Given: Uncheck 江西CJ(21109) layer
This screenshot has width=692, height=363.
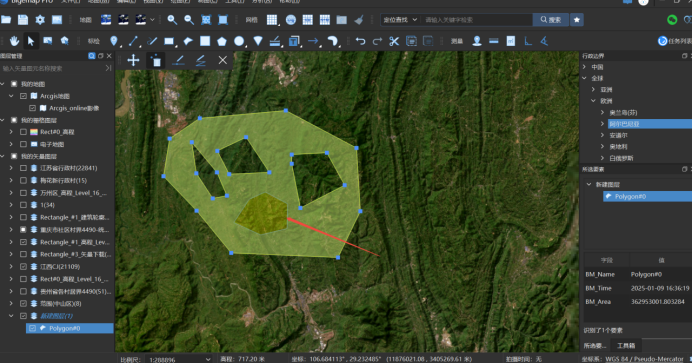Looking at the screenshot, I should 23,266.
